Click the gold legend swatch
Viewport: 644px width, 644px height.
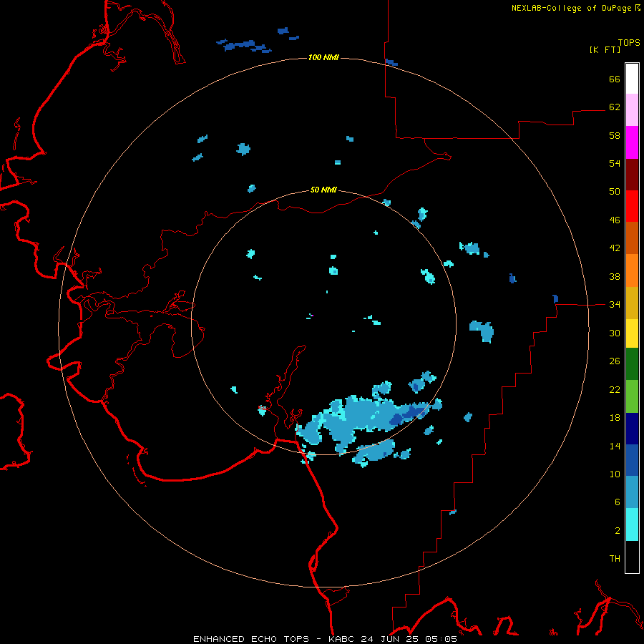click(x=632, y=303)
